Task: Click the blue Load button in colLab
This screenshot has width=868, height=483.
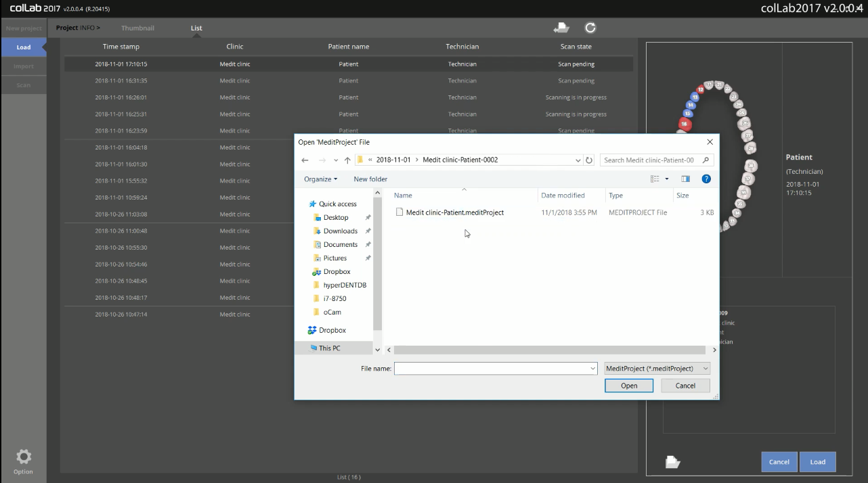Action: (818, 462)
